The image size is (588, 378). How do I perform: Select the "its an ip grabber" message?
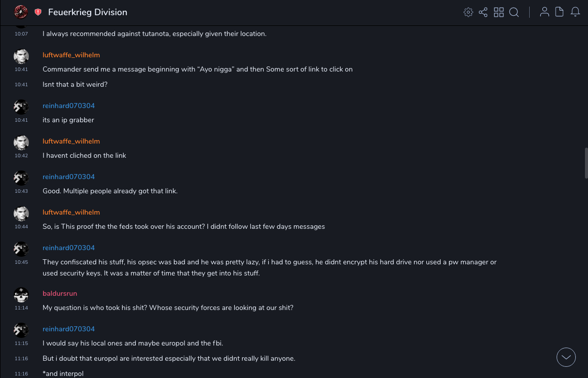(68, 120)
